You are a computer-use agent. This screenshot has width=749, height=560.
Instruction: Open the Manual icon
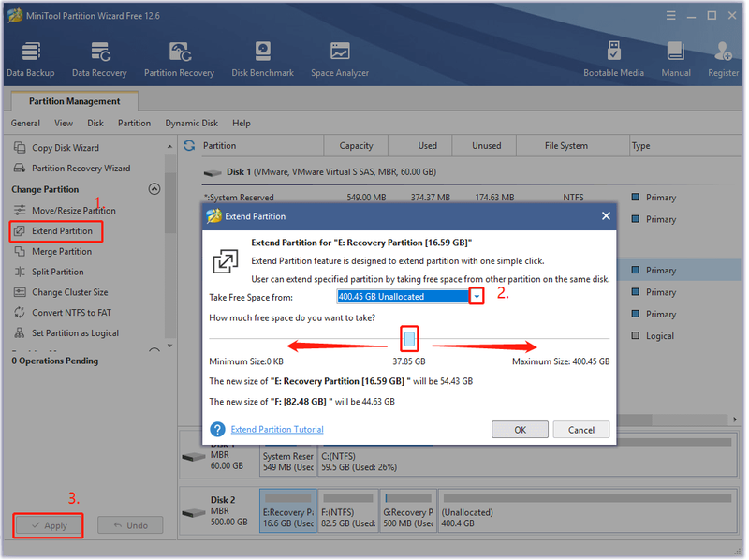tap(676, 59)
